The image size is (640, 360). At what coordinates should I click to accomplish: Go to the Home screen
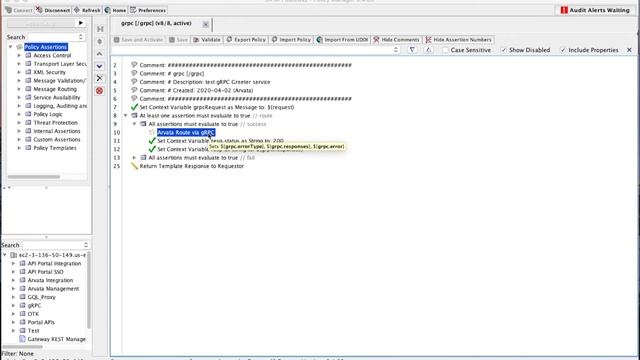point(115,10)
